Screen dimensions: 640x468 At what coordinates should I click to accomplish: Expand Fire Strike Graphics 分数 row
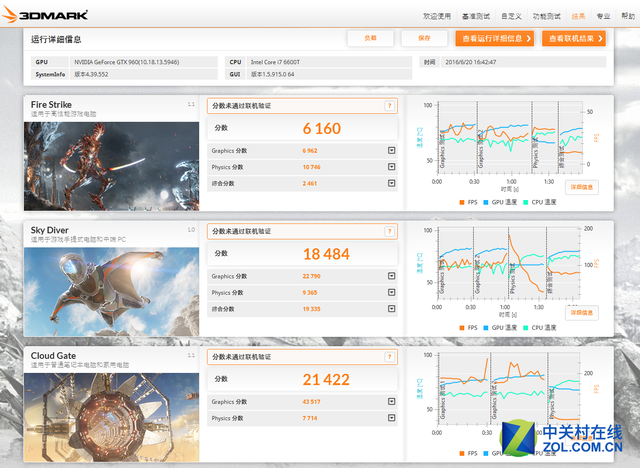pyautogui.click(x=391, y=151)
